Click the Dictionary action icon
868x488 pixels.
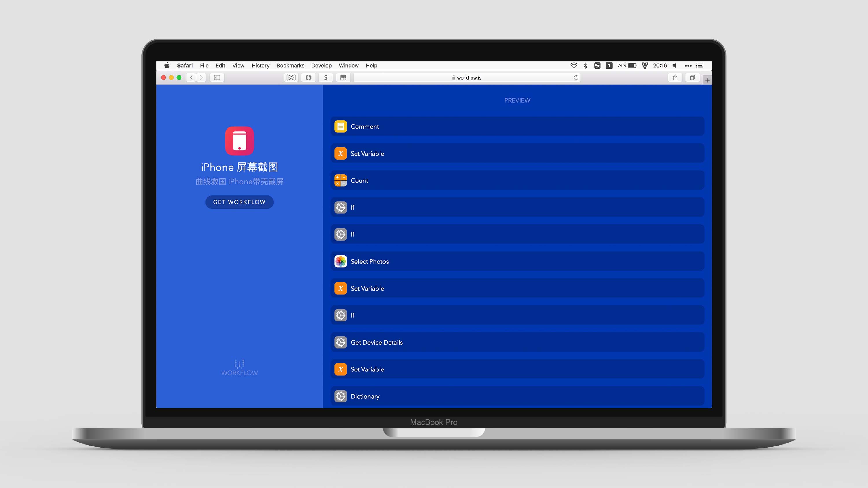pos(341,396)
